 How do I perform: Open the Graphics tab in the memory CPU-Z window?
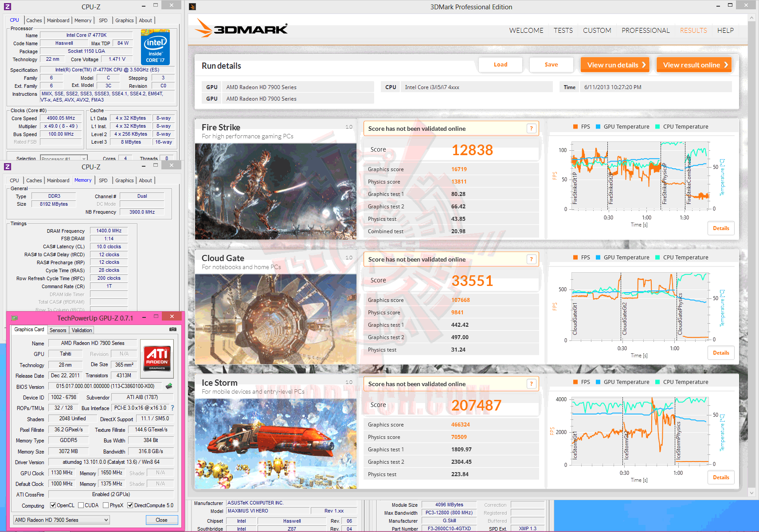(125, 180)
